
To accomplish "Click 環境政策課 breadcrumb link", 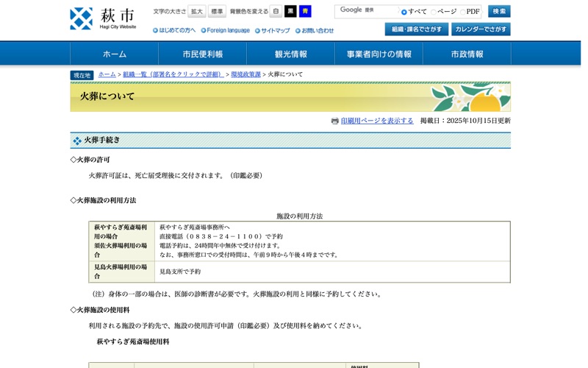I will (245, 74).
